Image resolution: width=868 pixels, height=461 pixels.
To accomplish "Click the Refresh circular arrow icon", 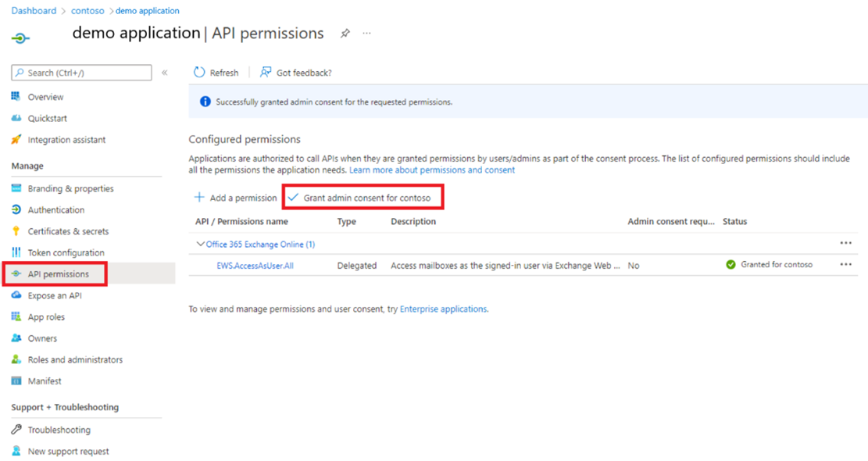I will 199,73.
